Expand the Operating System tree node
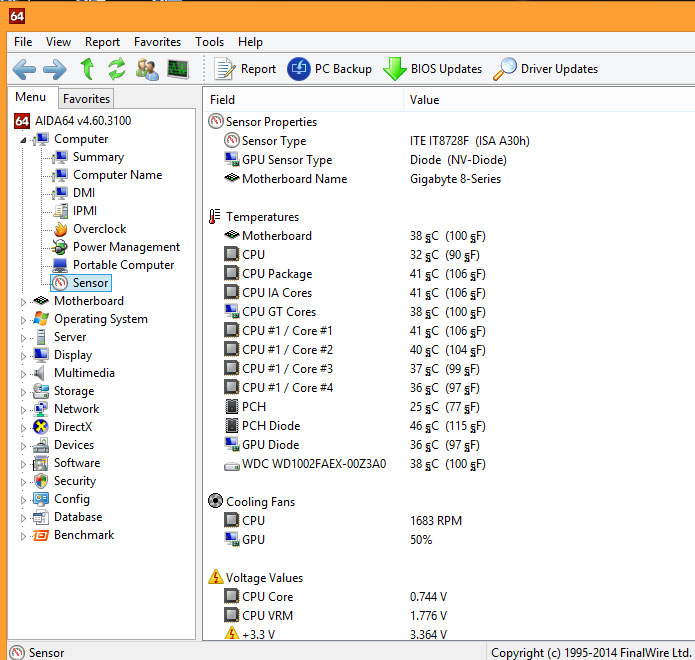Image resolution: width=695 pixels, height=660 pixels. 23,320
